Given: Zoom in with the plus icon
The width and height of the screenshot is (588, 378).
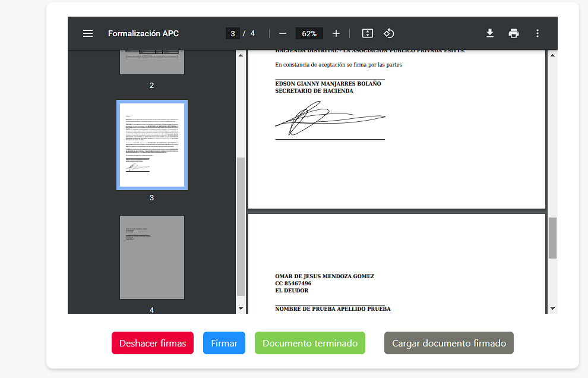Looking at the screenshot, I should 336,33.
